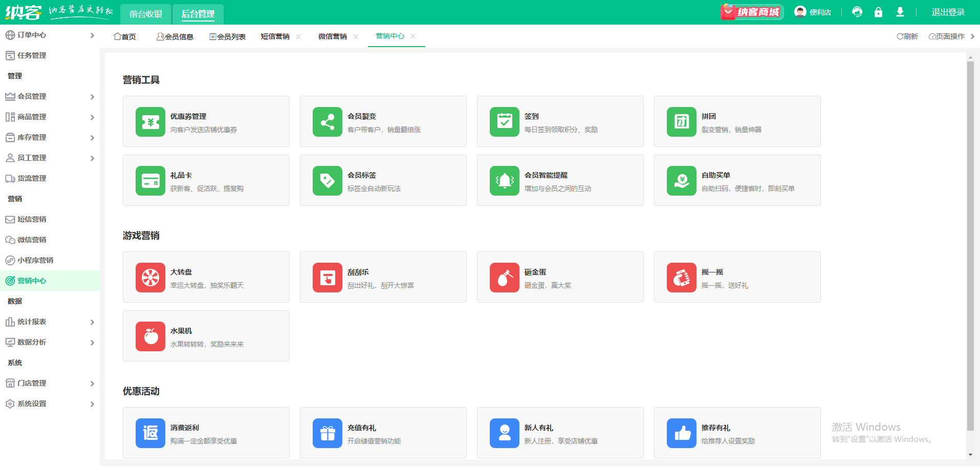Click the vertical scrollbar thumb

[x=970, y=246]
